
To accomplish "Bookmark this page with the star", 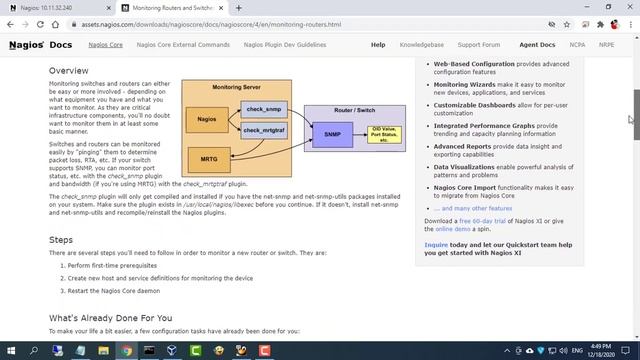I will (x=567, y=24).
